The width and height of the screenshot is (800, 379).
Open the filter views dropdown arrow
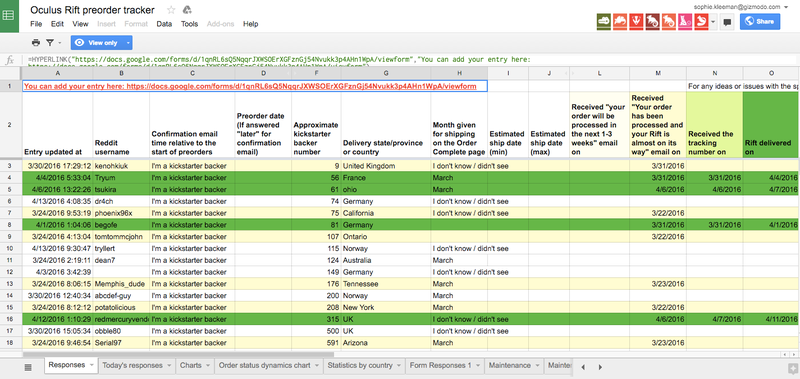pos(60,43)
